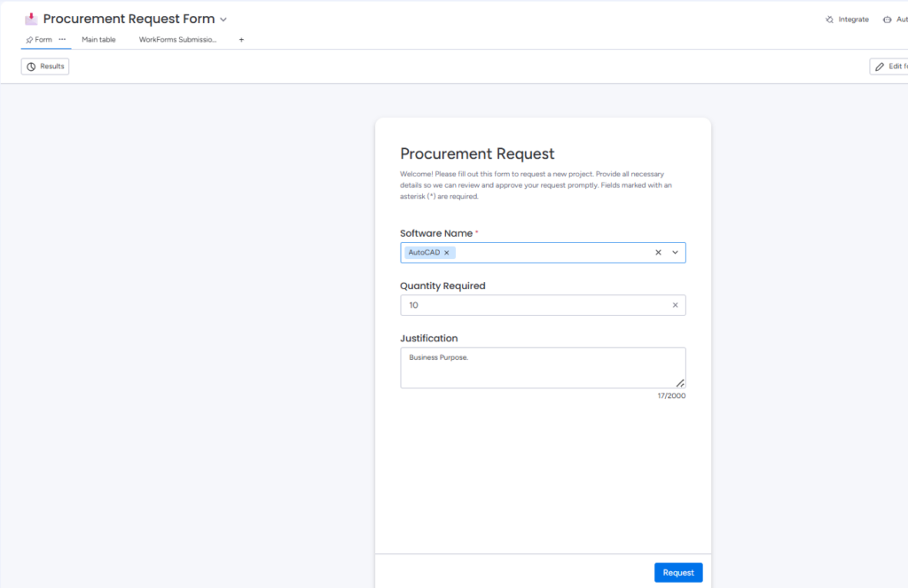Screen dimensions: 908x588
Task: Submit the form with the Request button
Action: (x=678, y=573)
